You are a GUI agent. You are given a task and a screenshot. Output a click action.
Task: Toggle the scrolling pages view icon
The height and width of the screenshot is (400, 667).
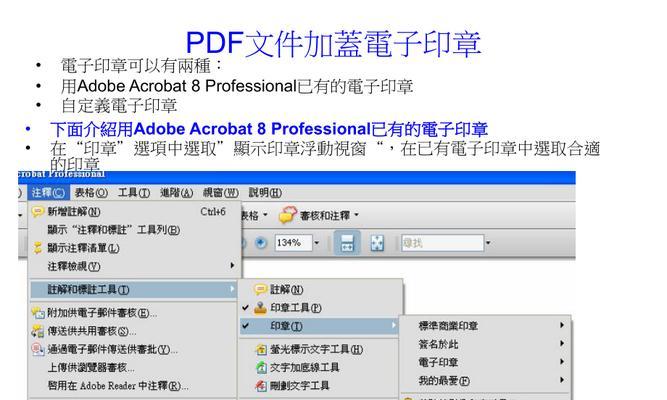(x=347, y=243)
